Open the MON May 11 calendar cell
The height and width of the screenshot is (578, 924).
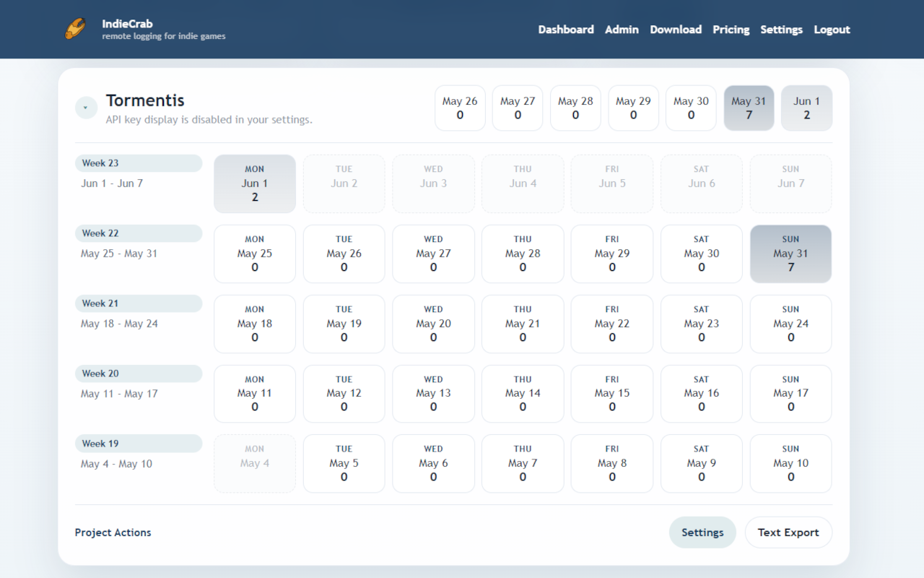[x=255, y=394]
